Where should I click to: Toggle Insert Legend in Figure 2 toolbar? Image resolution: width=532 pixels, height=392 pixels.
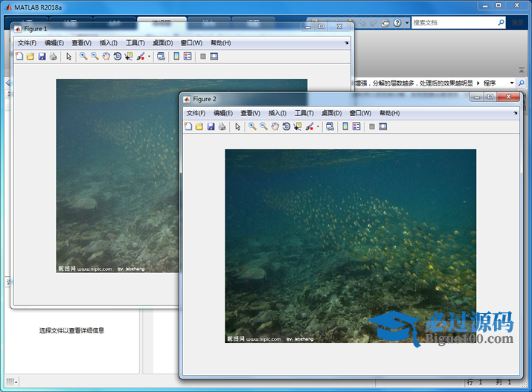point(357,126)
